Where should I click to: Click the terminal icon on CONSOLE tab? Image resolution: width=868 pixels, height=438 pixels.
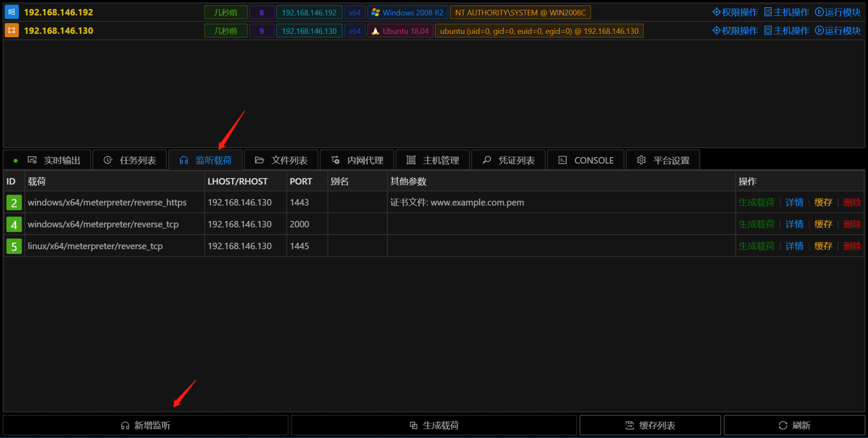[x=562, y=160]
